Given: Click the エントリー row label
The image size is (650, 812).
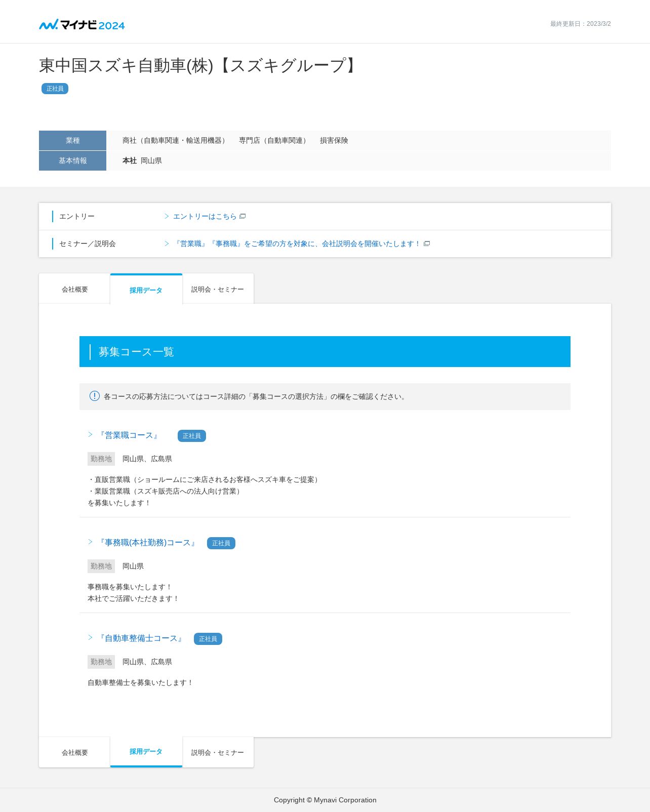Looking at the screenshot, I should pyautogui.click(x=77, y=216).
